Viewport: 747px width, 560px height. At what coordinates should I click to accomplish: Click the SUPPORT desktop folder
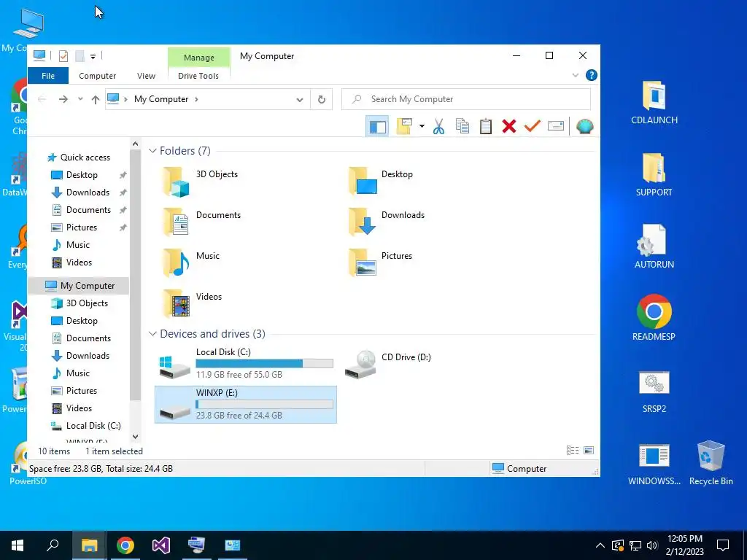pyautogui.click(x=654, y=175)
